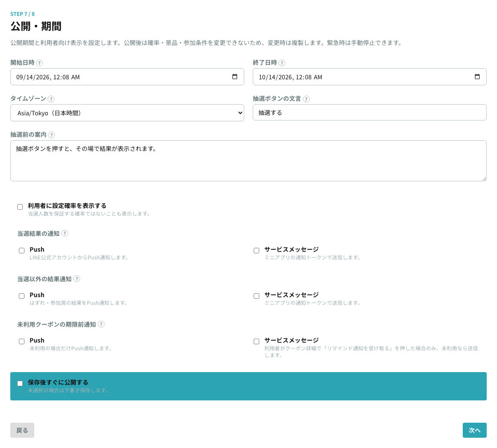Screen dimensions: 497x448
Task: Check サービスメッセージ under 未利用クーポンの期限前通知
Action: point(256,341)
